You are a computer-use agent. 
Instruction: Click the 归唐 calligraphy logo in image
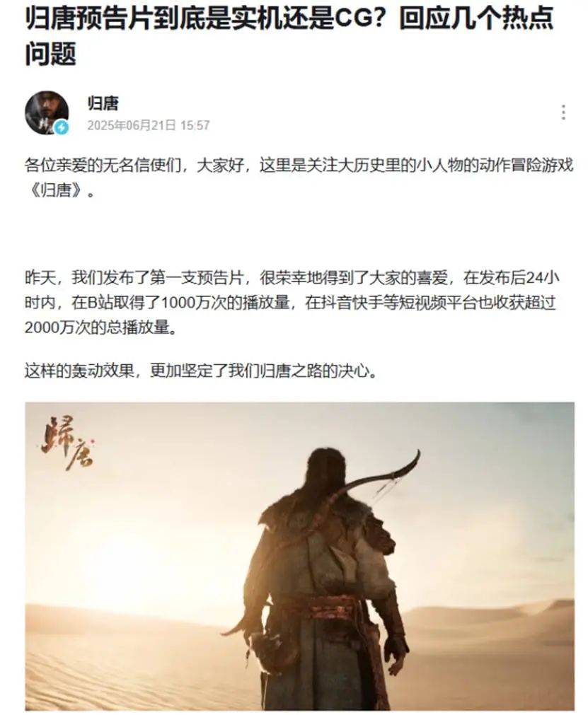coord(67,443)
